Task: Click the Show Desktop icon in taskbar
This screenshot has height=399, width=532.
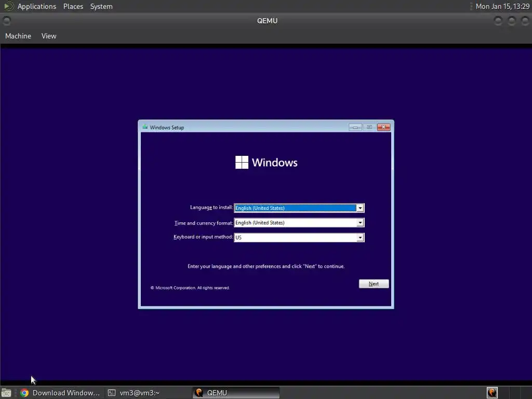Action: pos(6,393)
